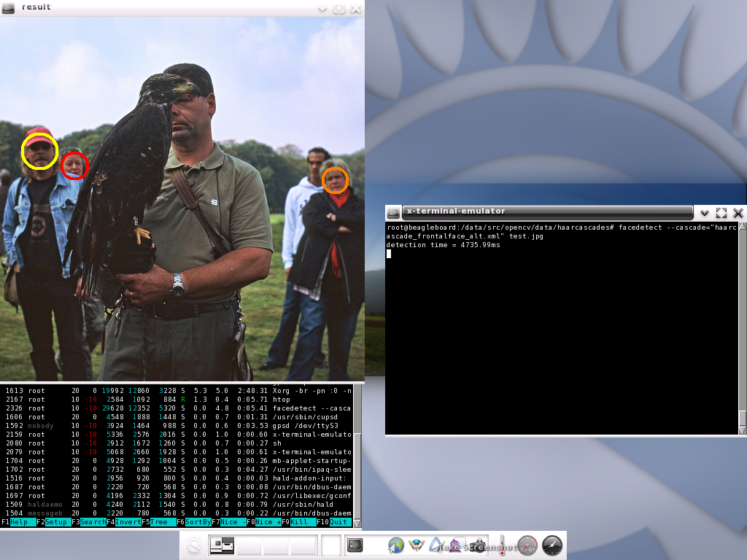The width and height of the screenshot is (747, 560).
Task: Launch the web browser globe icon
Action: 395,545
